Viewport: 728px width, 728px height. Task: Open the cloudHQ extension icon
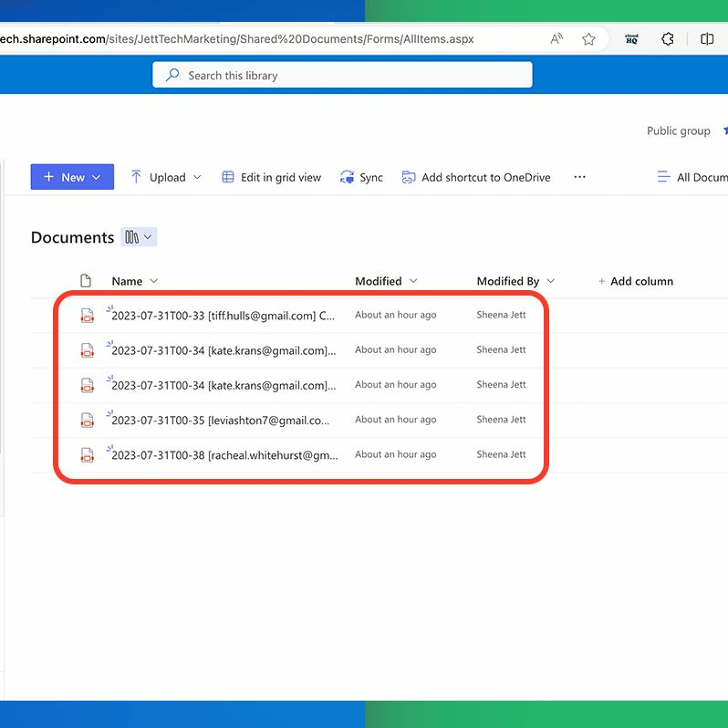[631, 39]
